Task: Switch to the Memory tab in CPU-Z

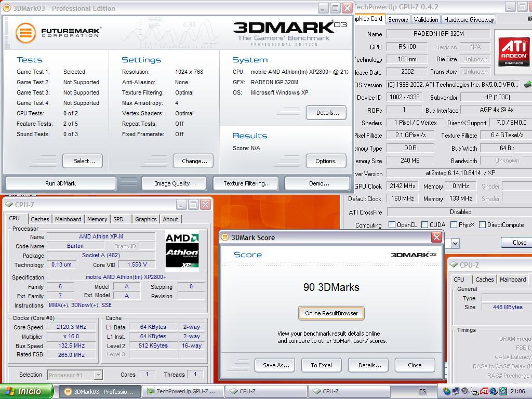Action: [97, 219]
